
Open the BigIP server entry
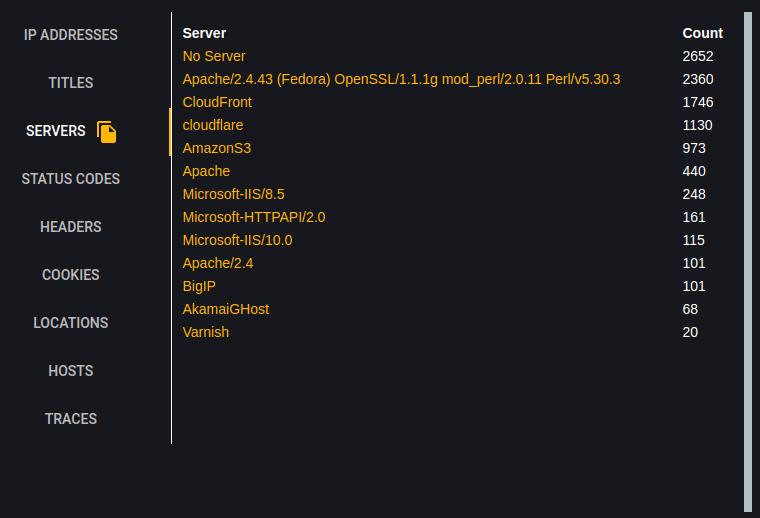(x=199, y=286)
